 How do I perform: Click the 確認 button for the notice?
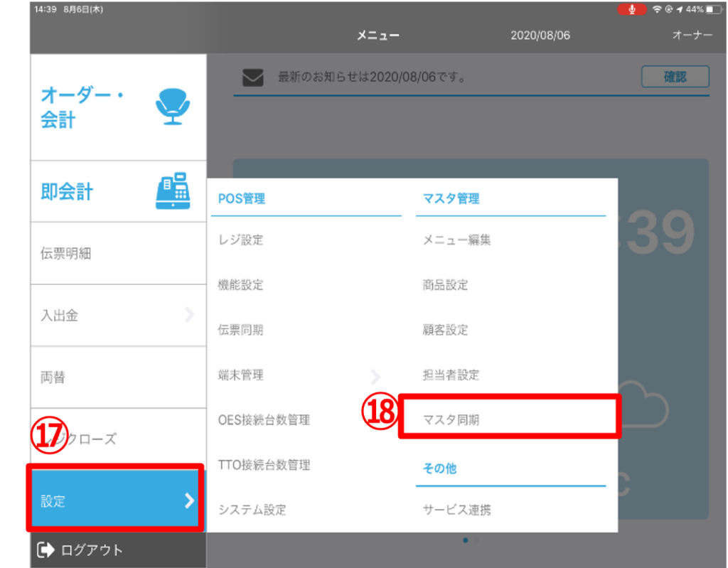[x=675, y=77]
